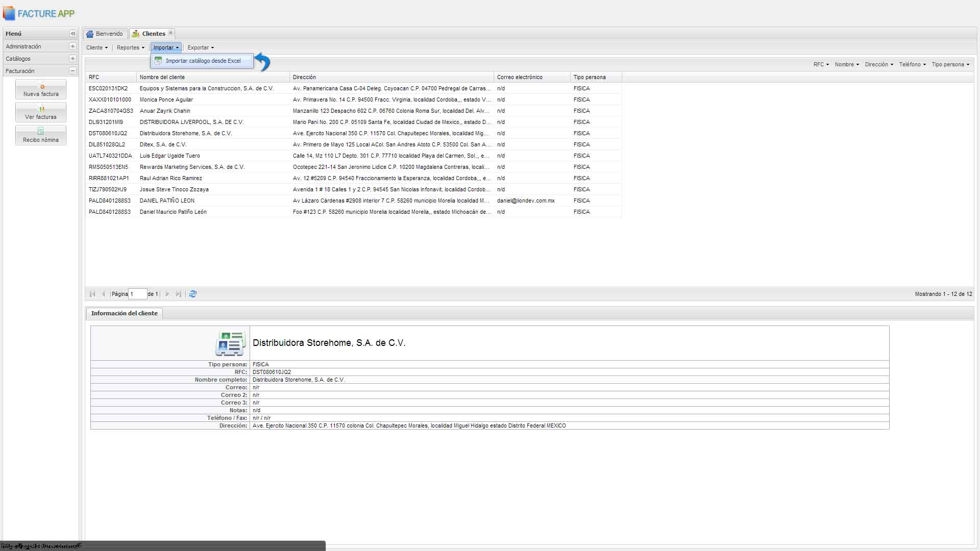Open the Exportar dropdown menu
Screen dimensions: 980x551
(x=201, y=47)
